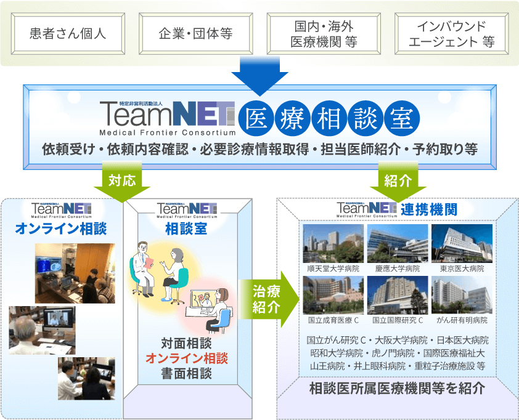The image size is (519, 420).
Task: Click the blue circle with 談
Action: (x=366, y=118)
